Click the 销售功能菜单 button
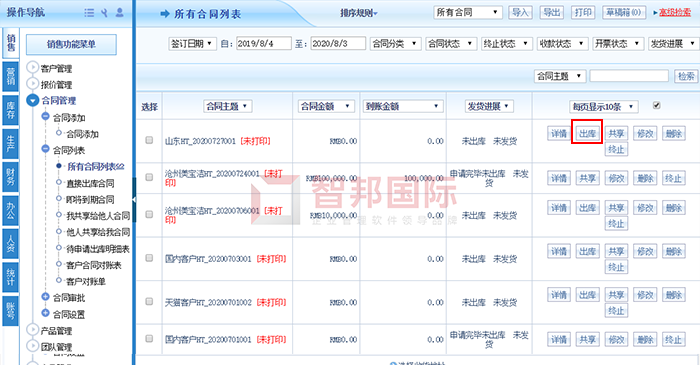Screen dimensions: 700x365 (x=71, y=44)
